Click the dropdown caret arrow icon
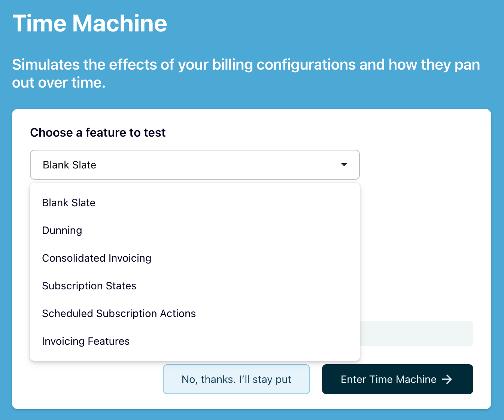Screen dimensions: 504x420 [x=344, y=165]
